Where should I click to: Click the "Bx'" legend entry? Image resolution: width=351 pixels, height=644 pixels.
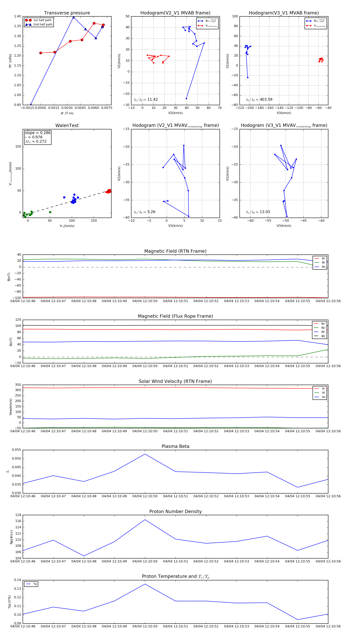tap(320, 324)
